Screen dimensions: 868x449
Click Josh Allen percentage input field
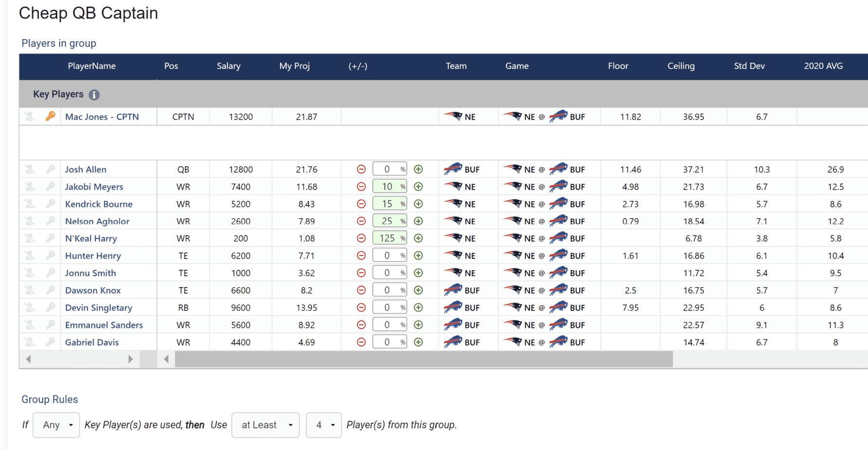coord(390,169)
